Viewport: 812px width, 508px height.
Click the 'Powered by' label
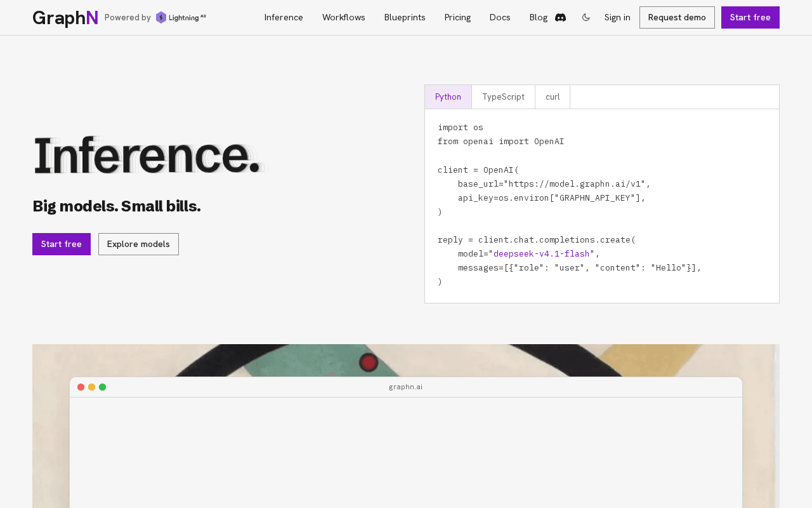(128, 18)
